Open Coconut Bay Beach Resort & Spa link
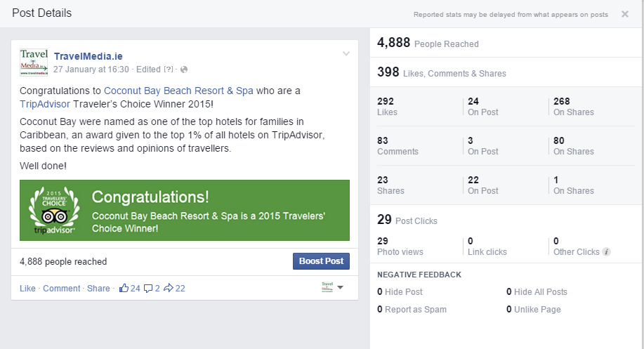 click(178, 91)
